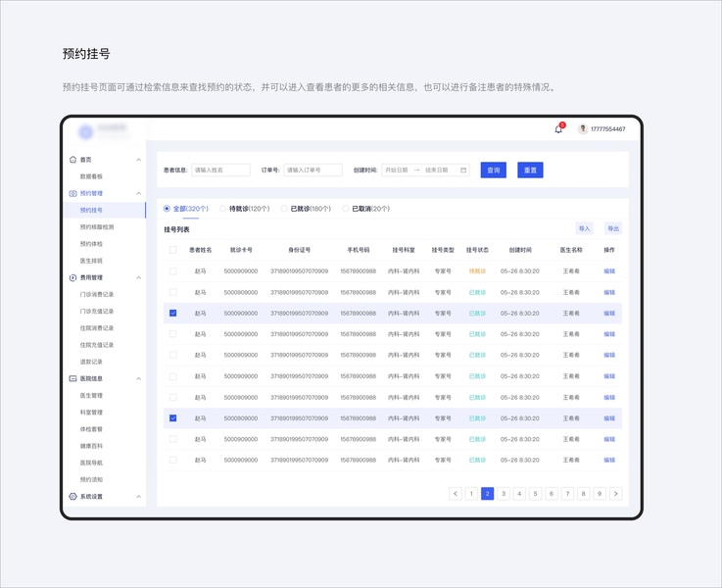722x588 pixels.
Task: Click the orange 待就诊 status cell
Action: coord(477,271)
